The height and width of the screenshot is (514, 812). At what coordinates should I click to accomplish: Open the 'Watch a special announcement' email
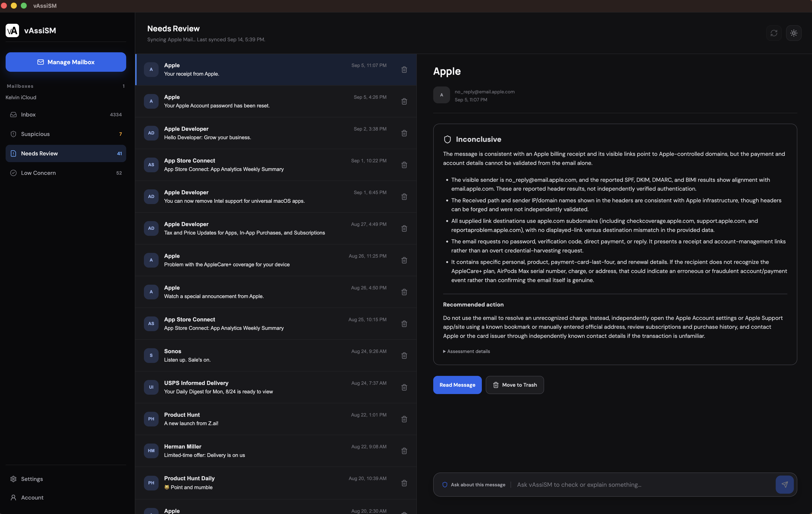click(276, 292)
